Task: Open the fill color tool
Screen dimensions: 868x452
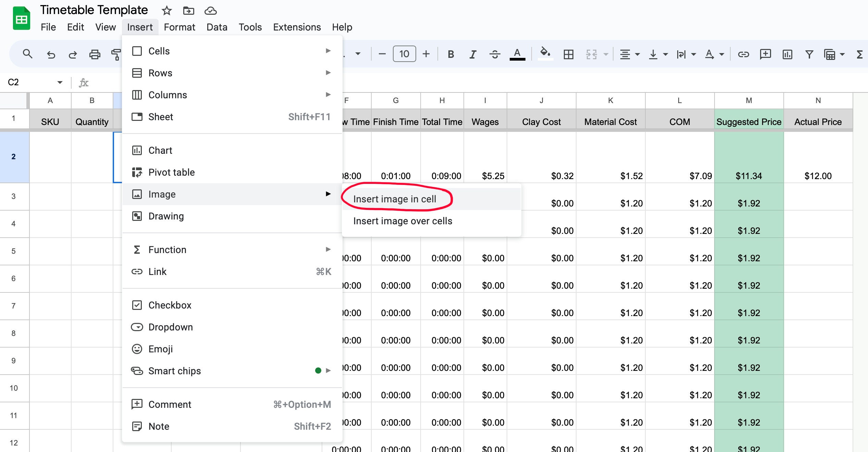Action: click(545, 54)
